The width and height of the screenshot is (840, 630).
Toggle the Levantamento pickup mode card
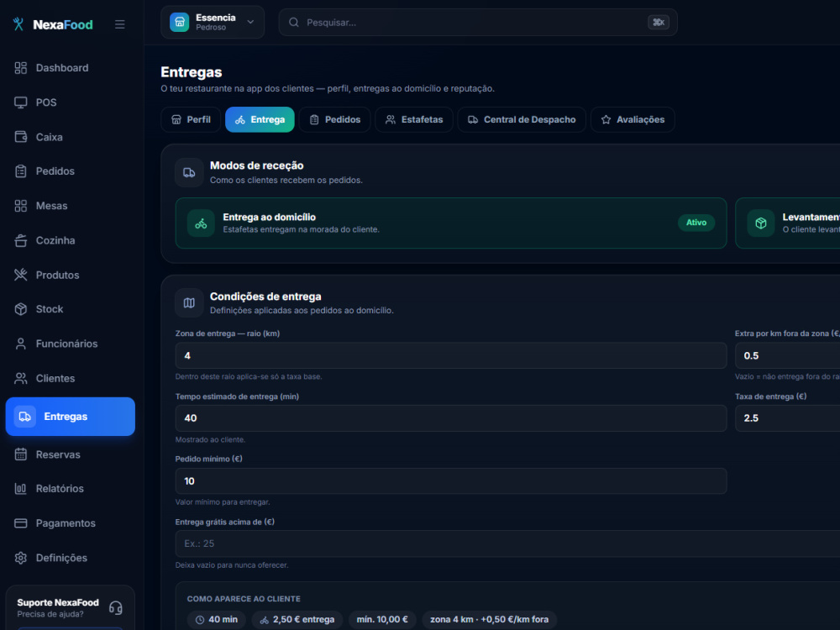(x=788, y=223)
